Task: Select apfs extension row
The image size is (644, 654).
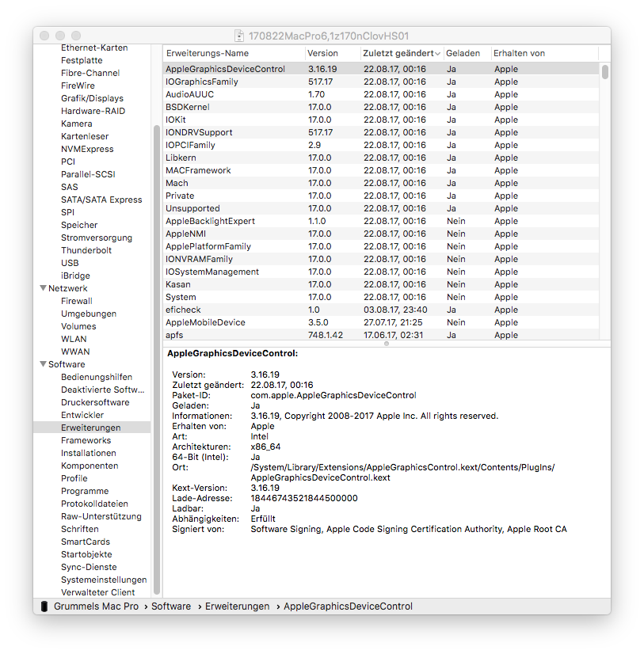Action: 381,334
